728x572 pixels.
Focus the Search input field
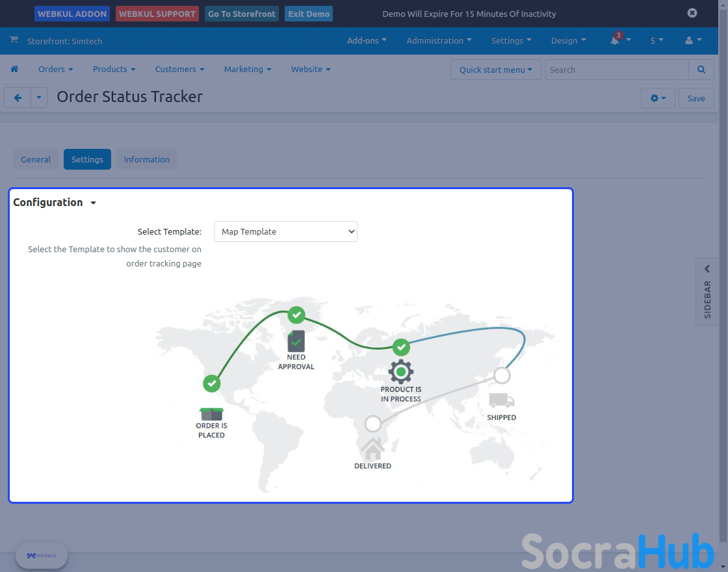coord(617,70)
